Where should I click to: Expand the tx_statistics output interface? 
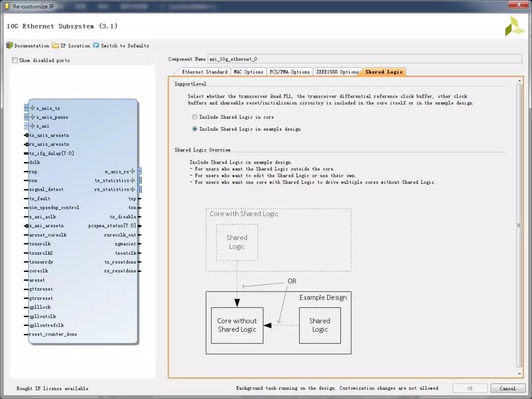point(133,180)
